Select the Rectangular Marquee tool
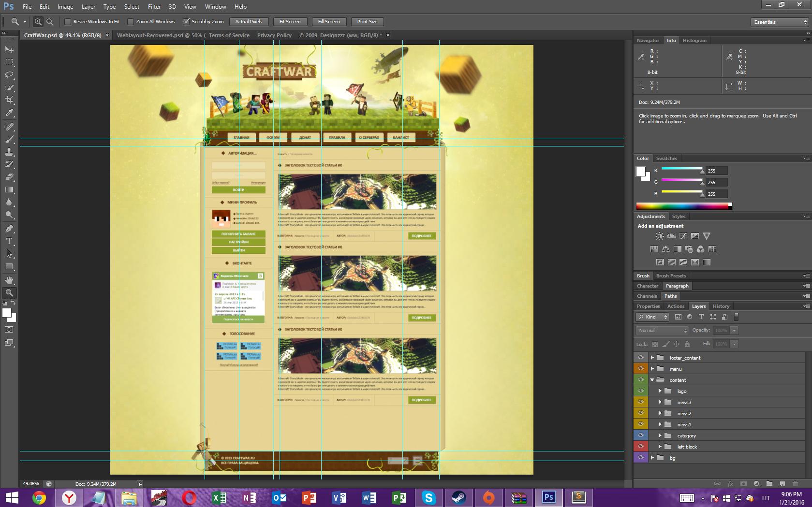This screenshot has width=812, height=507. [x=9, y=62]
